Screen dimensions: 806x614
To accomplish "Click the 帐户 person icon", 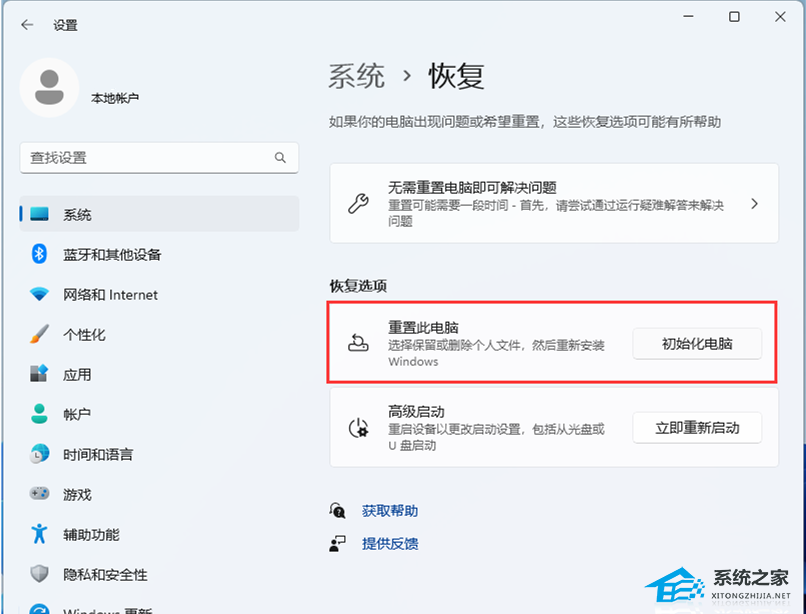I will pyautogui.click(x=40, y=414).
